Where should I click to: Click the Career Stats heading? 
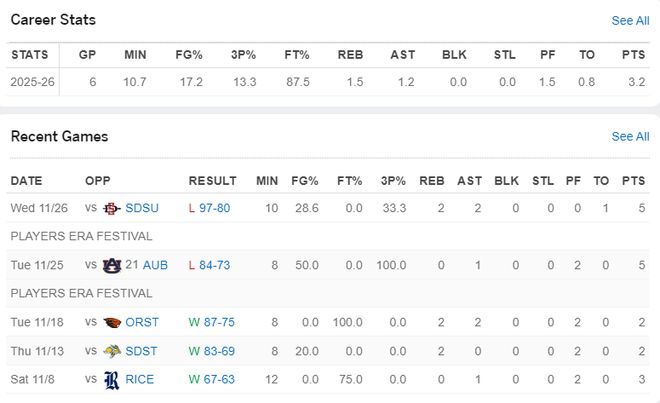click(53, 19)
